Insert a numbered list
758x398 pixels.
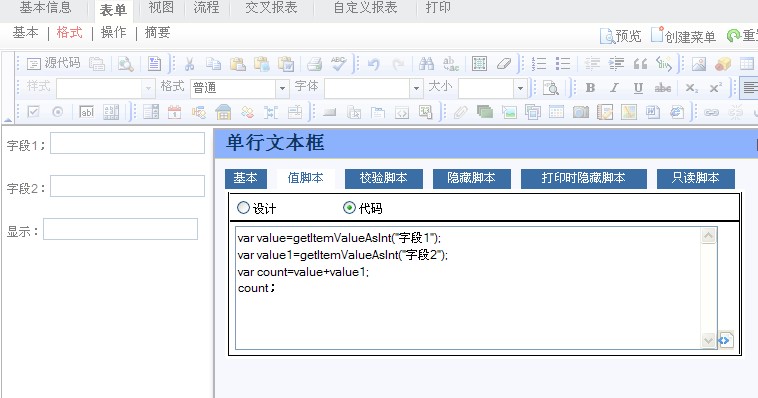tap(539, 64)
